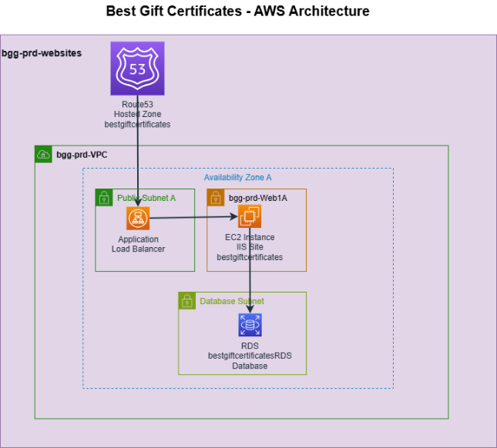The height and width of the screenshot is (448, 497).
Task: Click the RDS database icon
Action: coord(250,325)
